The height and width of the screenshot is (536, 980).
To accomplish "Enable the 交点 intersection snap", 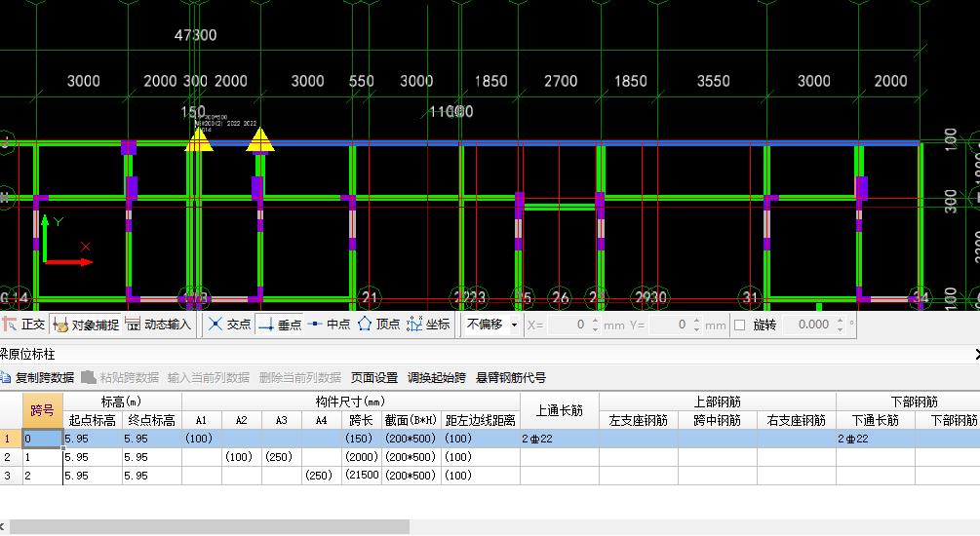I will (x=229, y=325).
